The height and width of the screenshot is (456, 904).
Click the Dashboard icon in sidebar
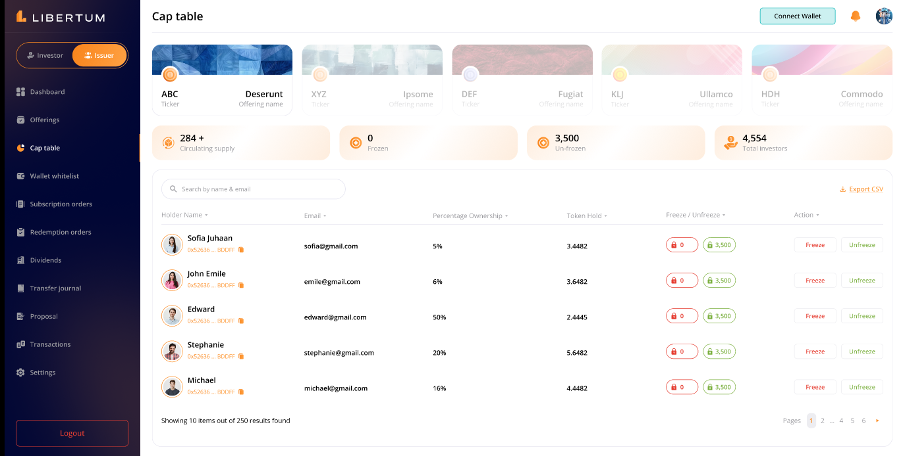pyautogui.click(x=21, y=92)
